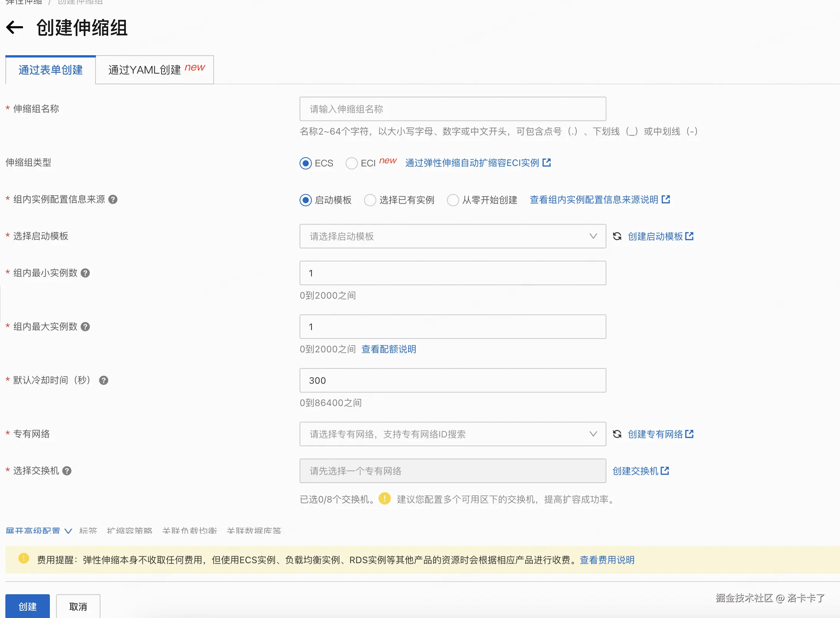Click help icon beside 组内最小实例数
The height and width of the screenshot is (618, 840).
point(86,273)
